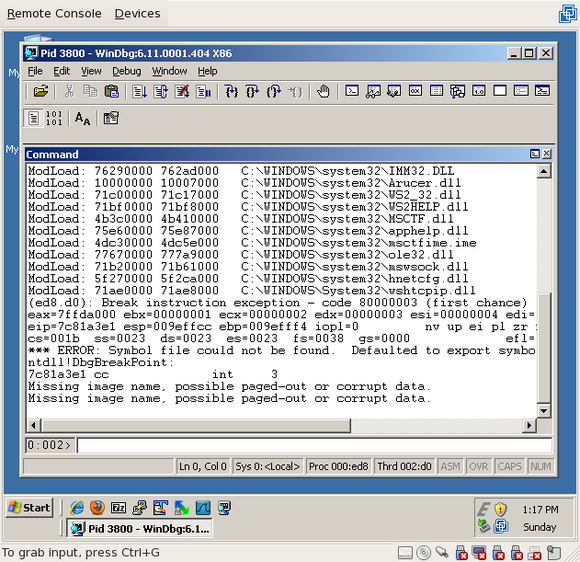Toggle Source mode on button

(33, 118)
